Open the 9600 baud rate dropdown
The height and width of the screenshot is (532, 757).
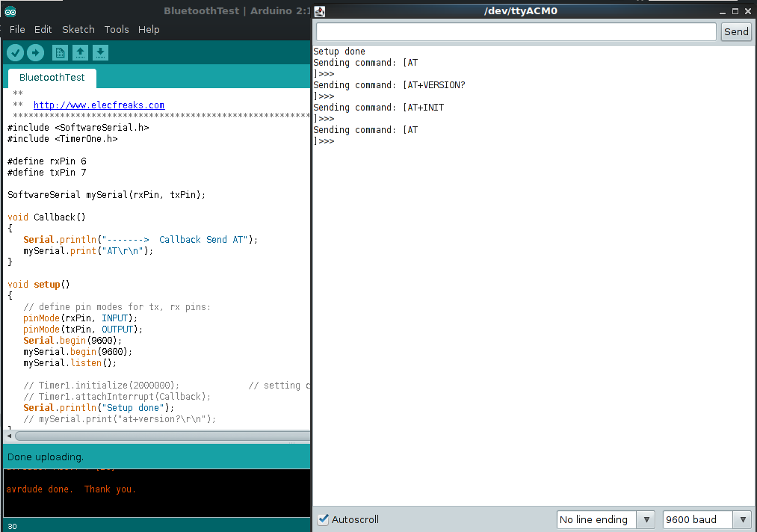(x=707, y=519)
